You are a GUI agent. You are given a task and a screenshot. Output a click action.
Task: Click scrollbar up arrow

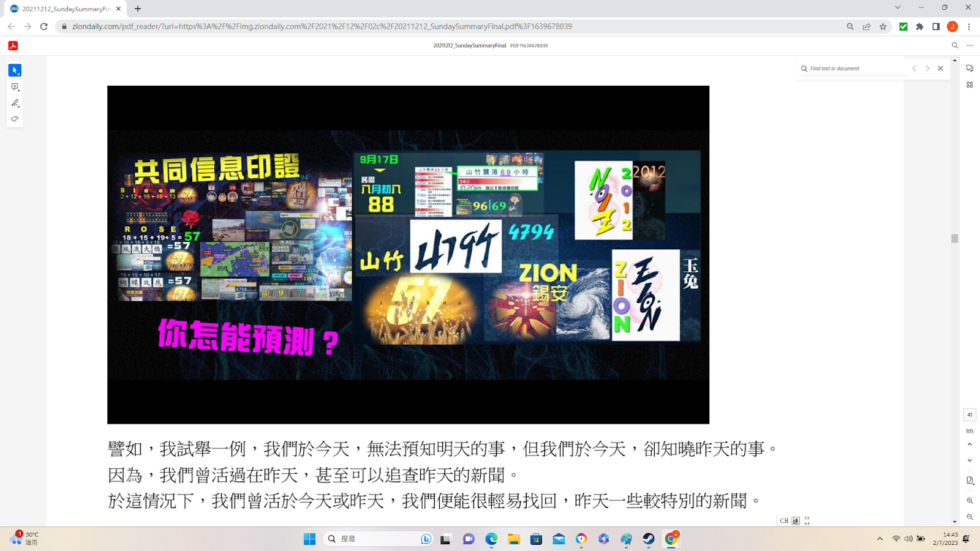(x=954, y=61)
